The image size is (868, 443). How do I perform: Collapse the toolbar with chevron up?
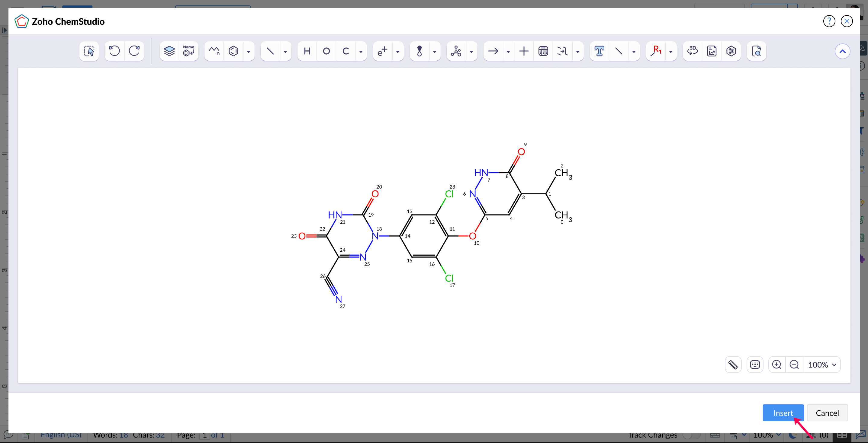click(x=842, y=52)
